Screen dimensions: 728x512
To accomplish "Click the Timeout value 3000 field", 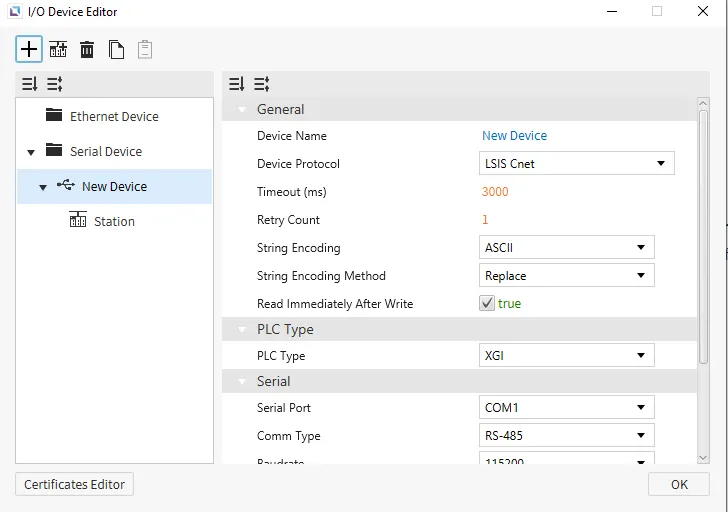I will click(495, 192).
